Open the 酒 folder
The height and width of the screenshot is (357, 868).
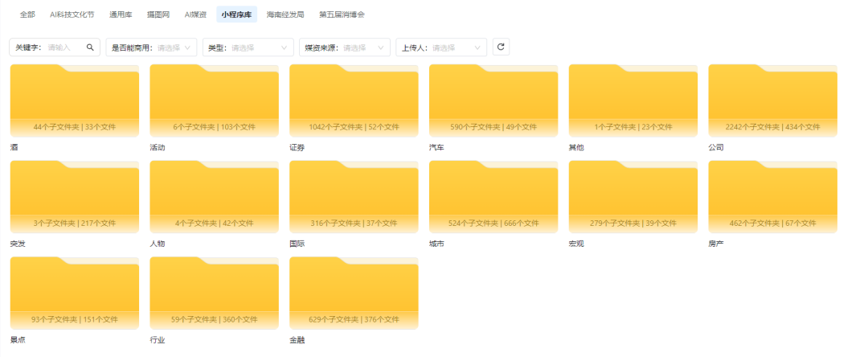[x=75, y=101]
